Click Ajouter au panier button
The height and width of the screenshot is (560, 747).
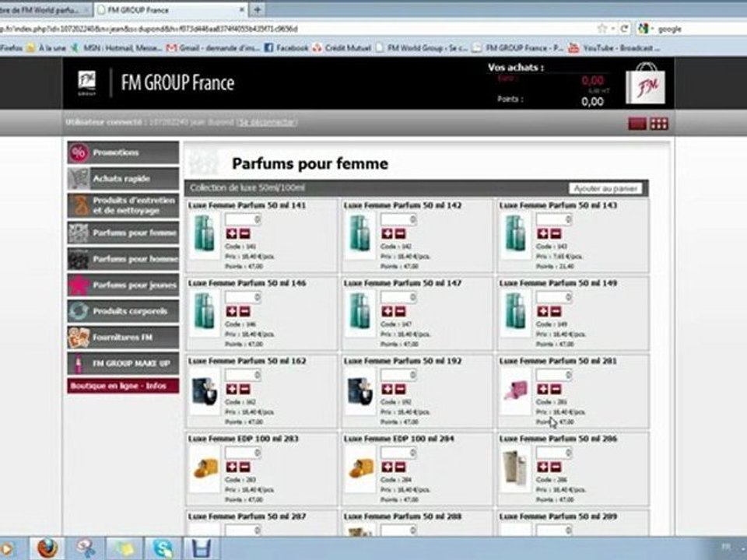pyautogui.click(x=605, y=188)
